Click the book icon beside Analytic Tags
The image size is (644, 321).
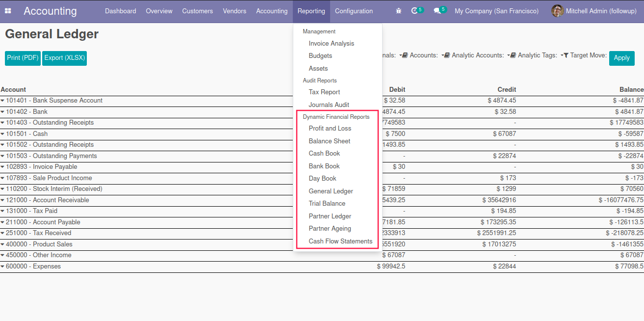coord(513,55)
